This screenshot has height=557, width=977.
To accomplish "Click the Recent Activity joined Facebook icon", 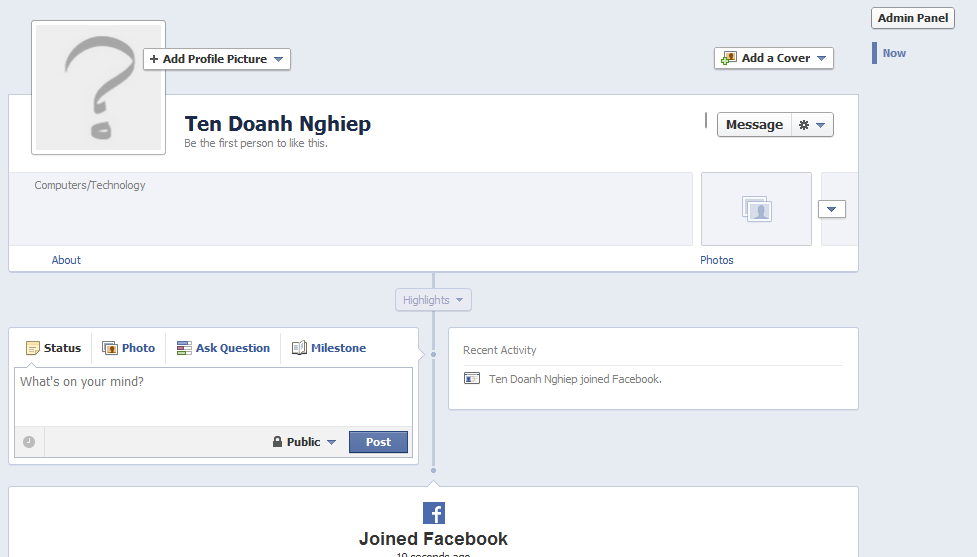I will point(472,379).
